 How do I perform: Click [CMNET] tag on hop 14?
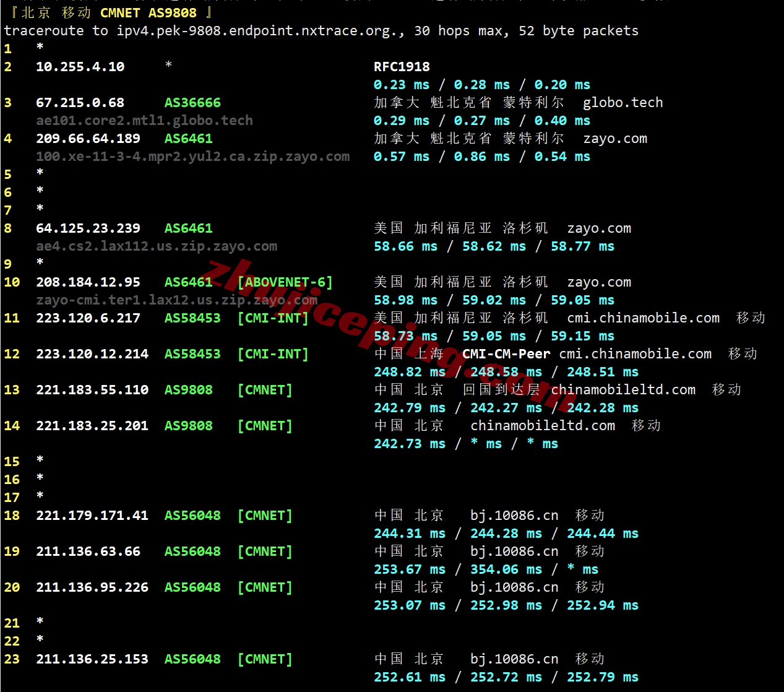[265, 426]
